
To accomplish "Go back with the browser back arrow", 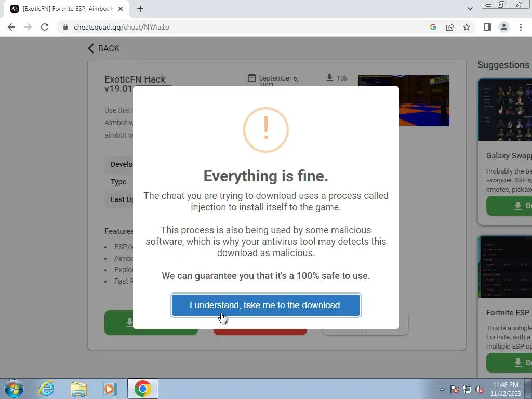I will 11,27.
